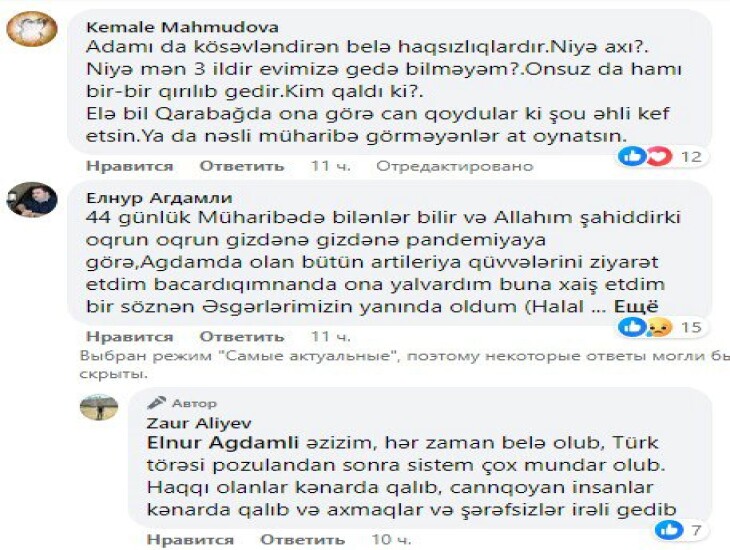Like Kemale Mahmudova's comment via Нравится
The height and width of the screenshot is (550, 730).
(x=129, y=166)
